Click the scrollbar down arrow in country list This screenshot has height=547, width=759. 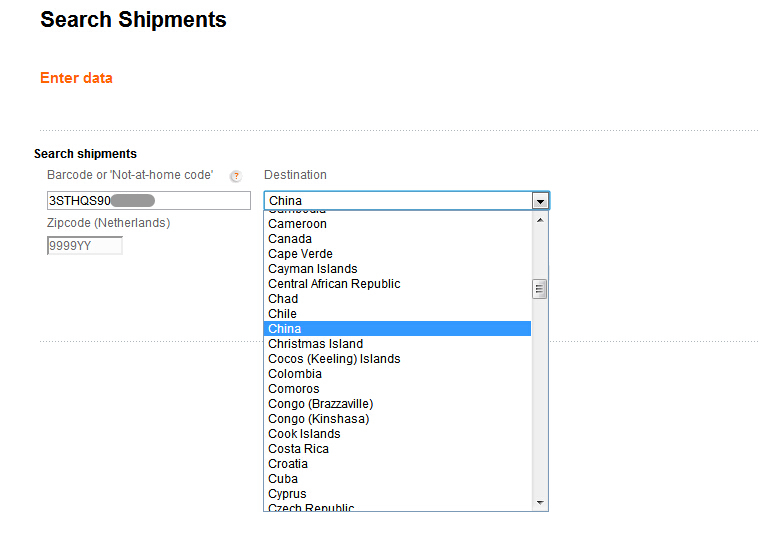pyautogui.click(x=540, y=503)
